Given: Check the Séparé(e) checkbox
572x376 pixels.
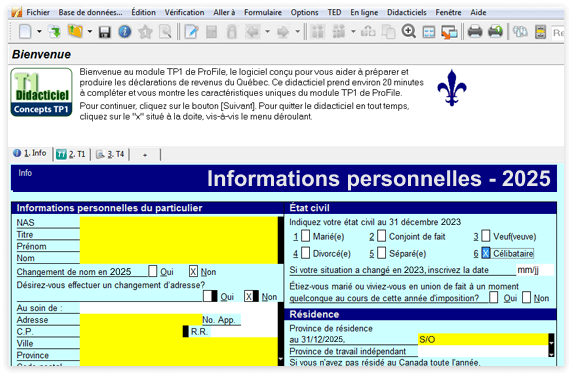Looking at the screenshot, I should coord(382,253).
